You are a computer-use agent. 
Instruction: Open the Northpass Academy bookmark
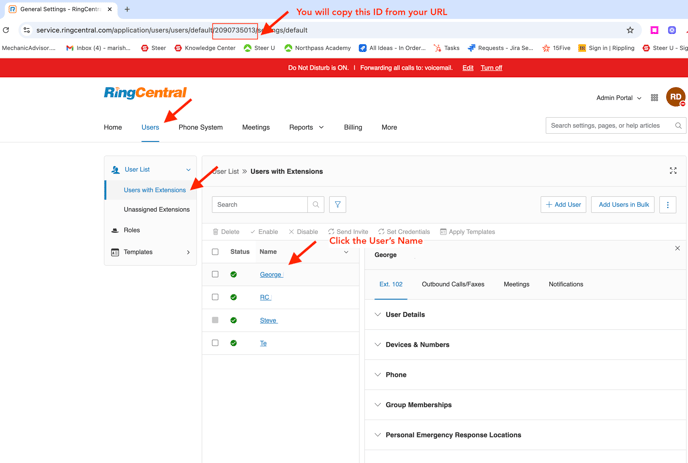[x=318, y=48]
